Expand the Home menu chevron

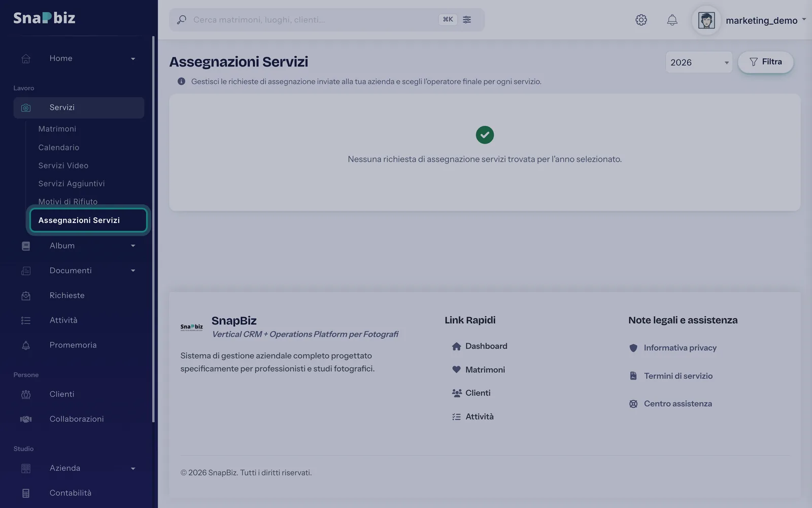click(x=133, y=59)
